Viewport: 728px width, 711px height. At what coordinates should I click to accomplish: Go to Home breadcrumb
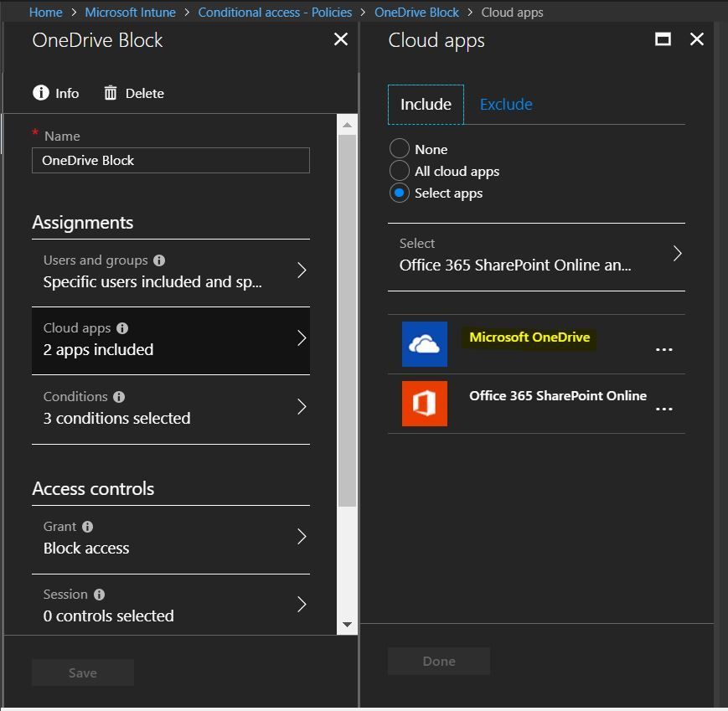pyautogui.click(x=45, y=12)
